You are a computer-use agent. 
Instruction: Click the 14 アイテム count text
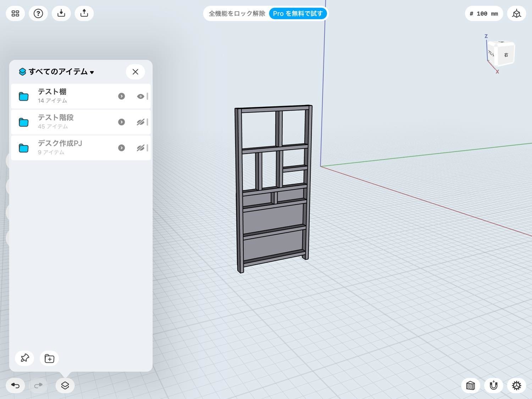[52, 101]
